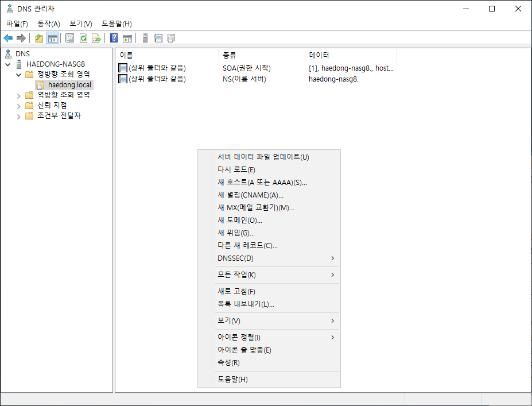Choose 새 별칭(CNAME) from the context menu
Screen dimensions: 532x406
point(269,195)
